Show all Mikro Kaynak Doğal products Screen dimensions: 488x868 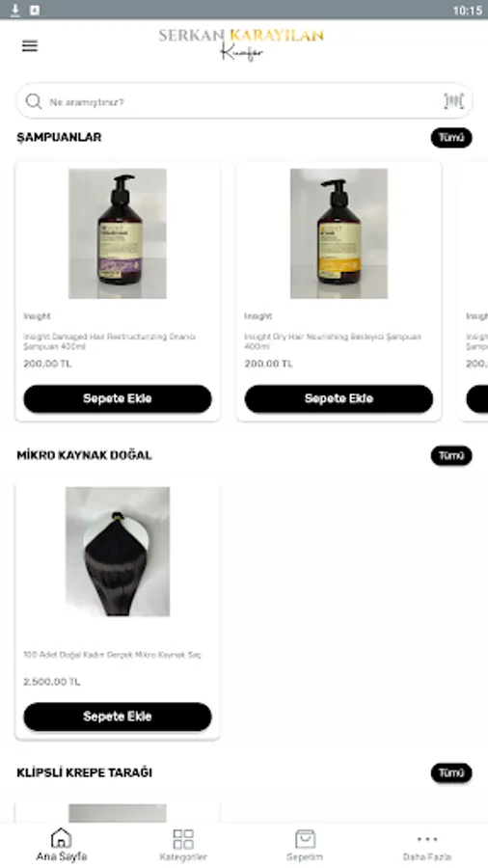tap(451, 455)
